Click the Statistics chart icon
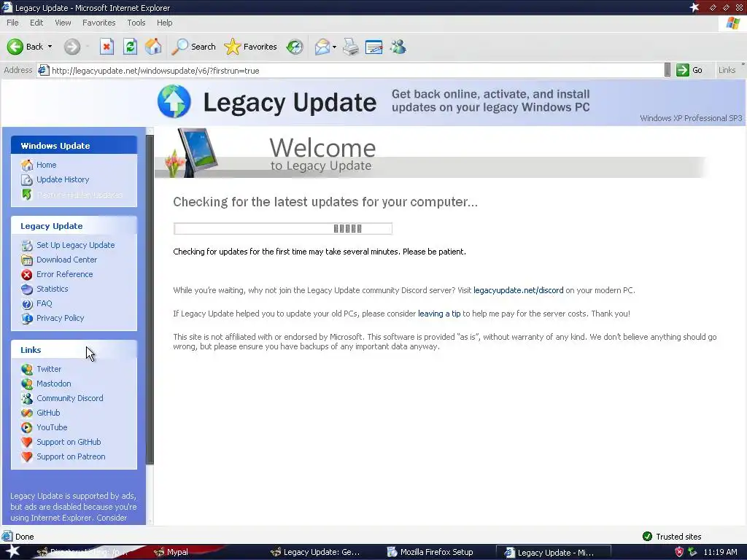 [x=27, y=289]
